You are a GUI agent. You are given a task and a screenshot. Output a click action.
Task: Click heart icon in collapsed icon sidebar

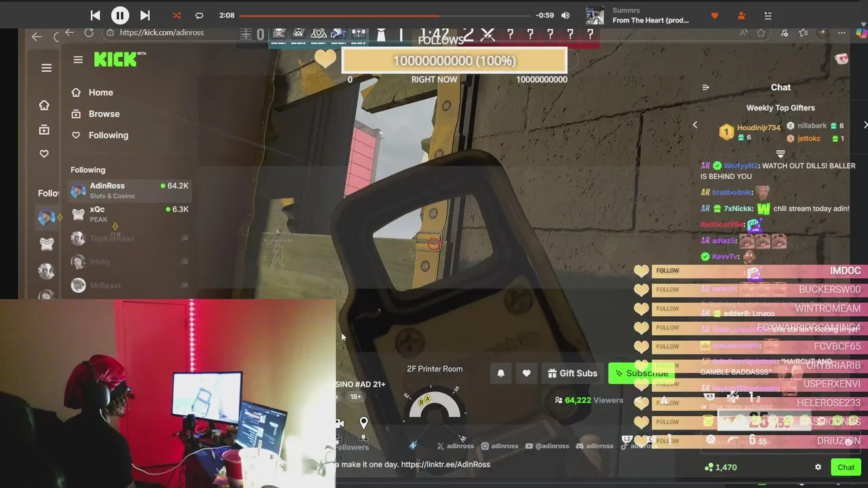(x=44, y=154)
